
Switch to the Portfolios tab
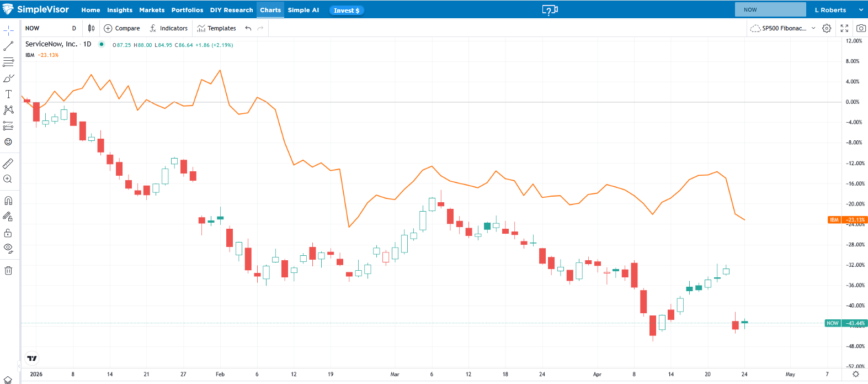[x=187, y=10]
